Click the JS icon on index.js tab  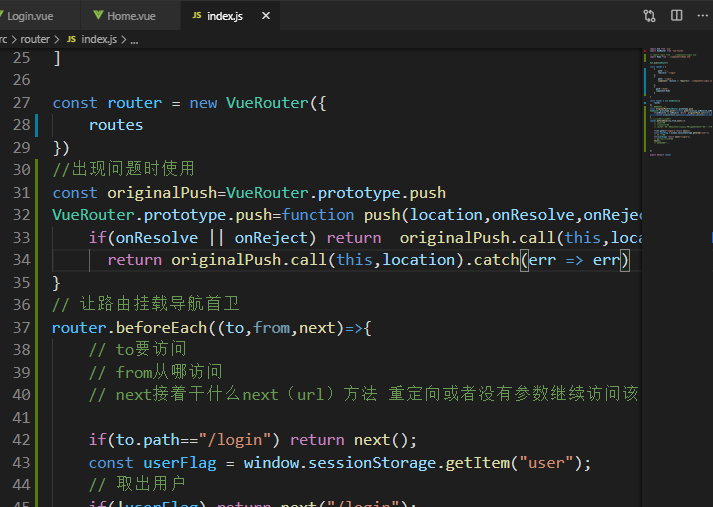[x=196, y=15]
